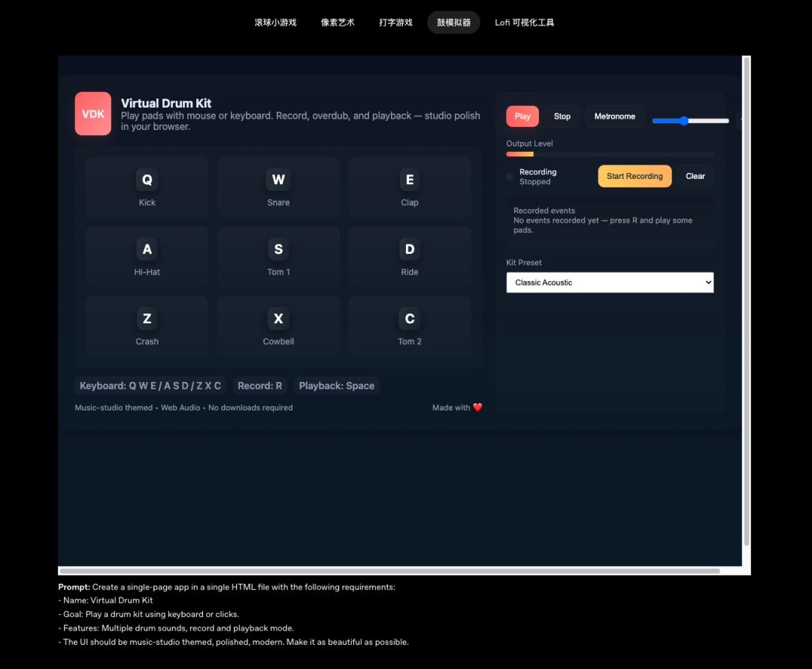
Task: Open the Kit Preset dropdown
Action: pyautogui.click(x=610, y=283)
